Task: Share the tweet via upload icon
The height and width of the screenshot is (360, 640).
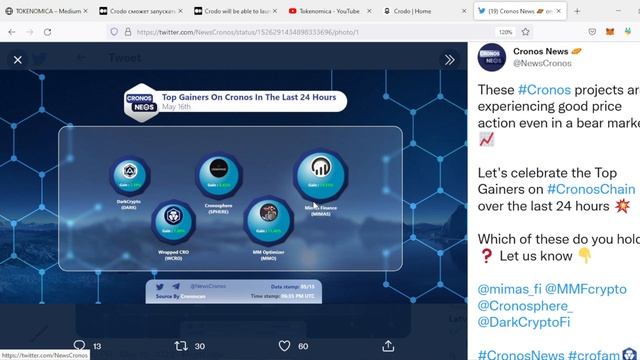Action: coord(388,346)
